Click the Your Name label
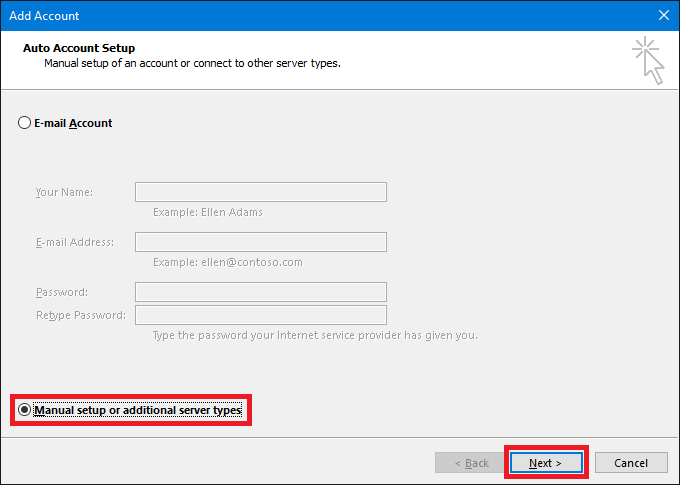 [x=64, y=192]
